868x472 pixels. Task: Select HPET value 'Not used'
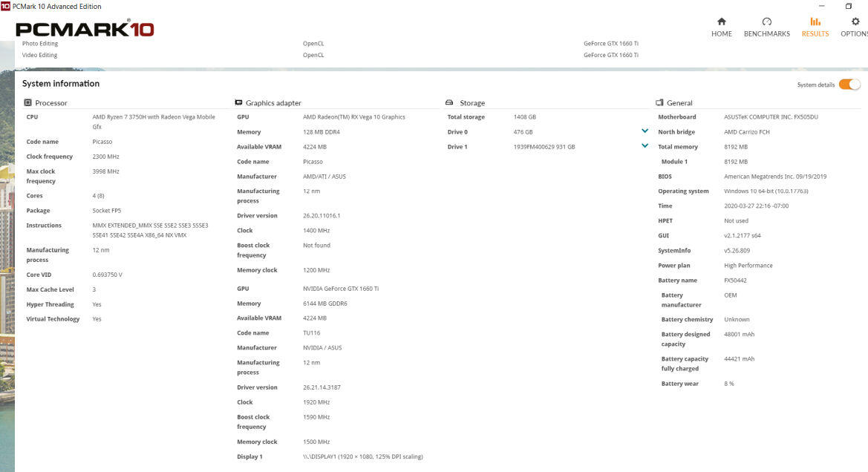737,220
